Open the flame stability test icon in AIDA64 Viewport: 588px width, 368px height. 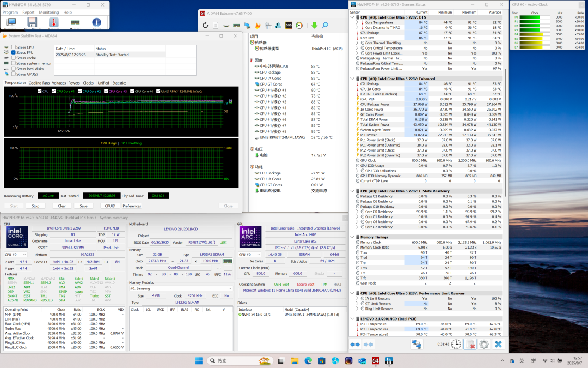point(258,26)
